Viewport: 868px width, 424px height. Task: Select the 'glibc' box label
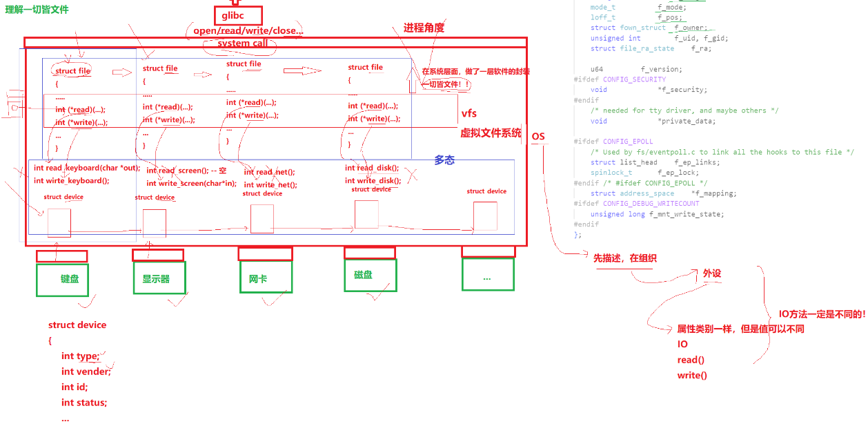238,15
